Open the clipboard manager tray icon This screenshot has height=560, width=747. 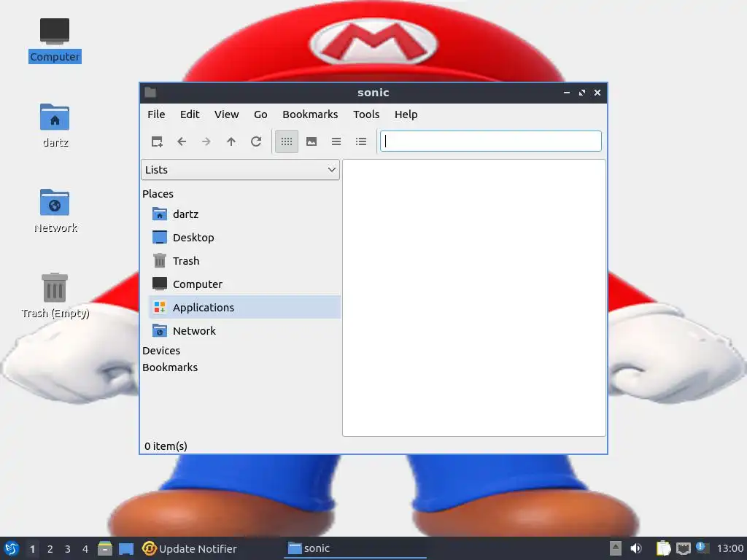[663, 548]
